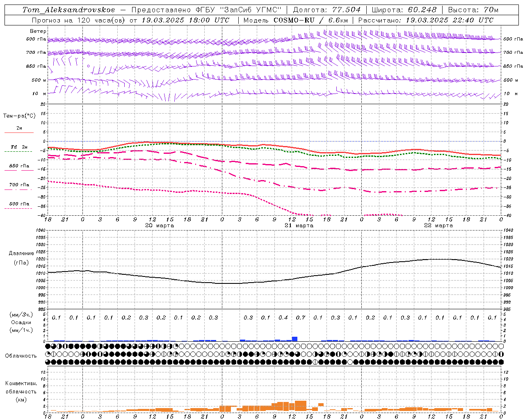Click the date label 20 марта
The height and width of the screenshot is (420, 525).
coord(160,226)
